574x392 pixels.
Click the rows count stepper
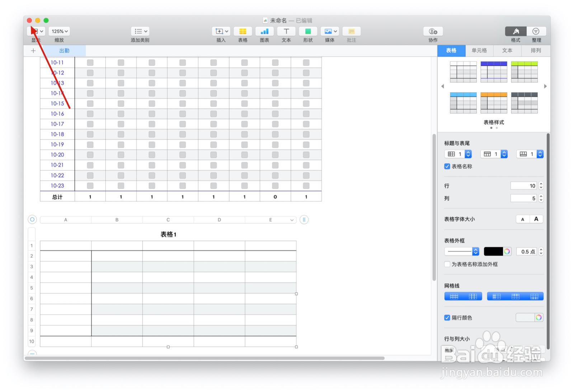pos(541,186)
